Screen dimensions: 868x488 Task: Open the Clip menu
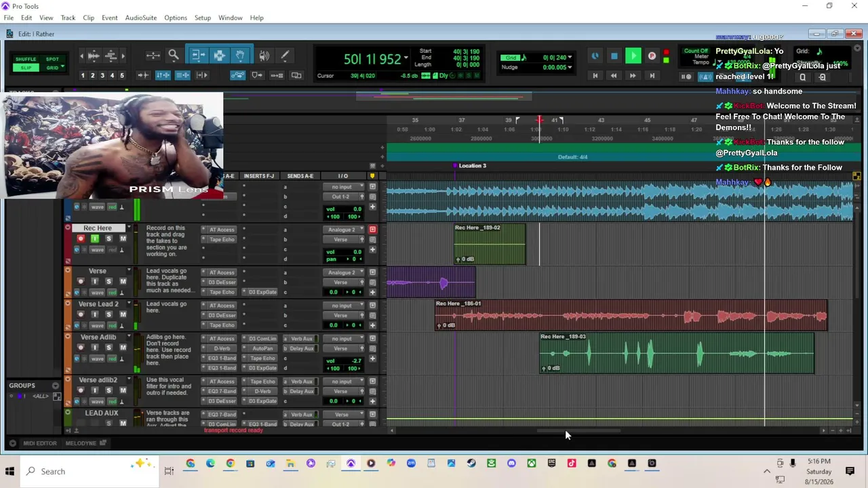point(89,18)
